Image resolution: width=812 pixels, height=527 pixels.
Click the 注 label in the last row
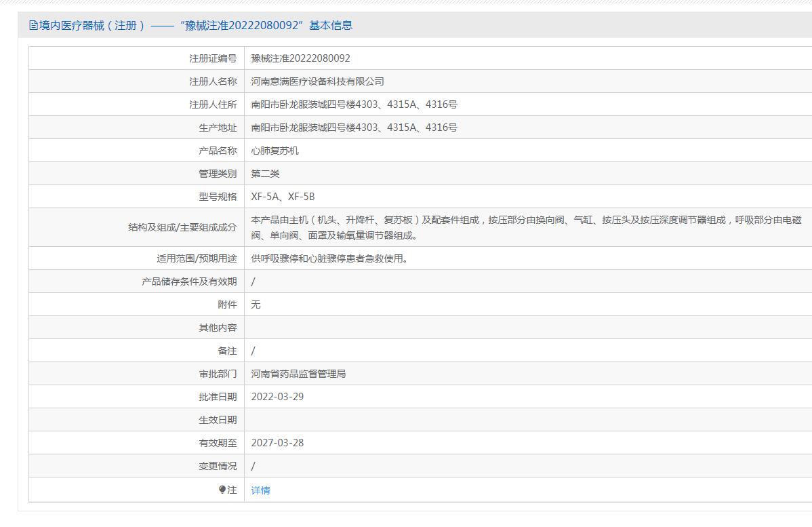pyautogui.click(x=232, y=490)
